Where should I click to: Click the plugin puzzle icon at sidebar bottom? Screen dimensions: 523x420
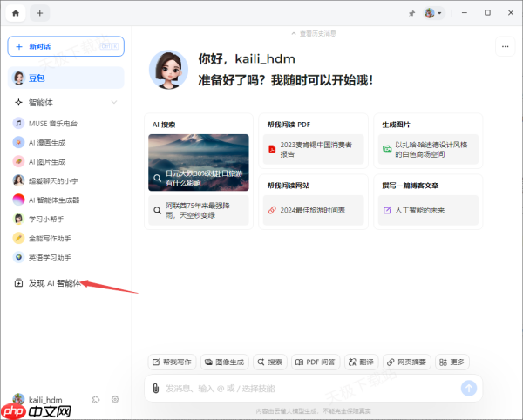tap(96, 399)
